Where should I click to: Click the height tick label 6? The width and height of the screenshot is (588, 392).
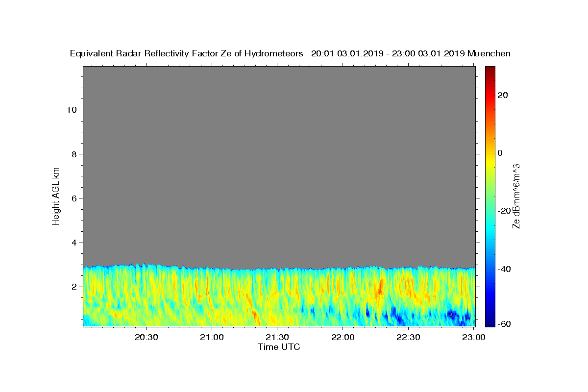[74, 198]
